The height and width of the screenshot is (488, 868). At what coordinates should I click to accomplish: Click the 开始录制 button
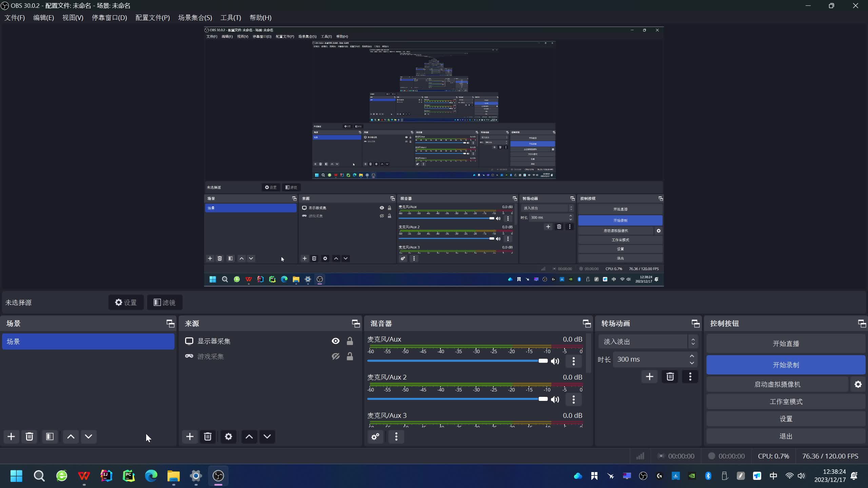coord(786,365)
